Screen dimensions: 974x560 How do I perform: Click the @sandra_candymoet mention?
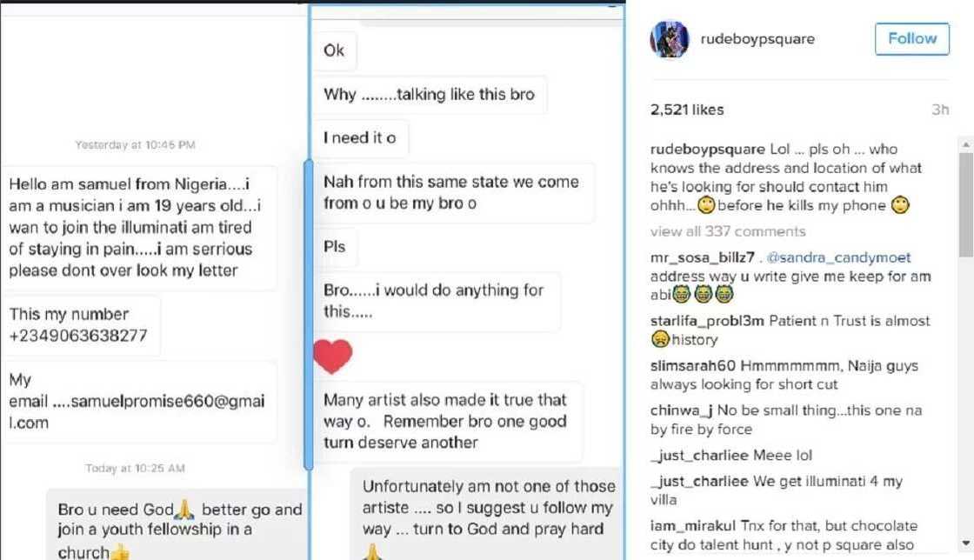tap(838, 257)
